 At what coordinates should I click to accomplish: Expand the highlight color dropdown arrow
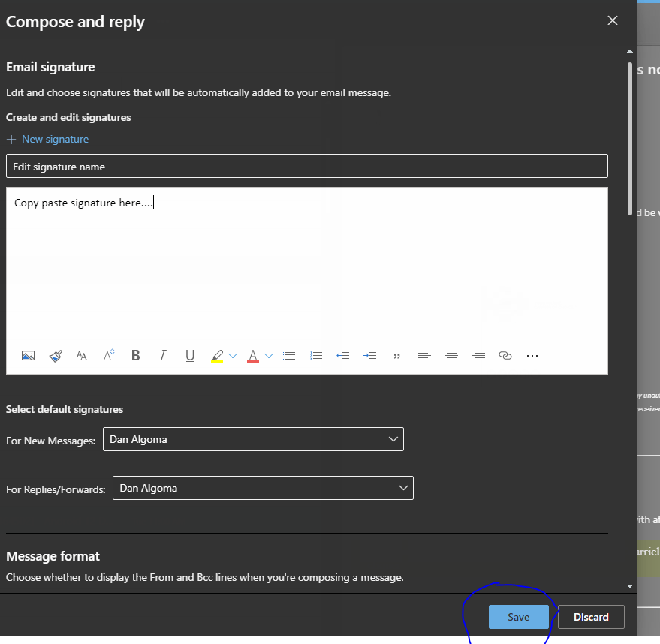[x=233, y=356]
